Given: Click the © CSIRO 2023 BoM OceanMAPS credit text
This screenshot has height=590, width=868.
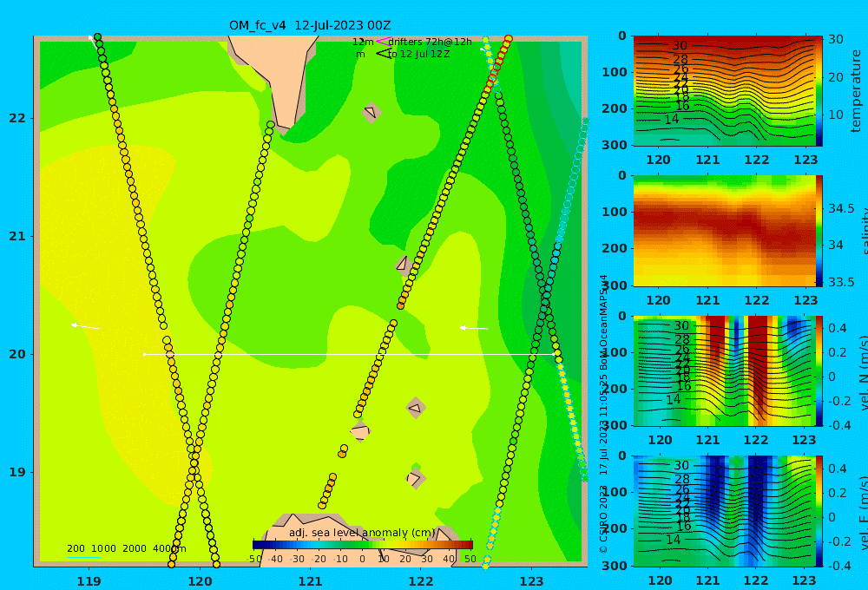Looking at the screenshot, I should click(x=603, y=414).
